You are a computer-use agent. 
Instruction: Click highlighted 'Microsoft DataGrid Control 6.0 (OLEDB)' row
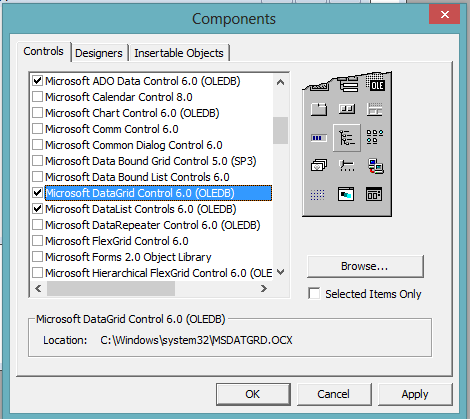[x=158, y=193]
